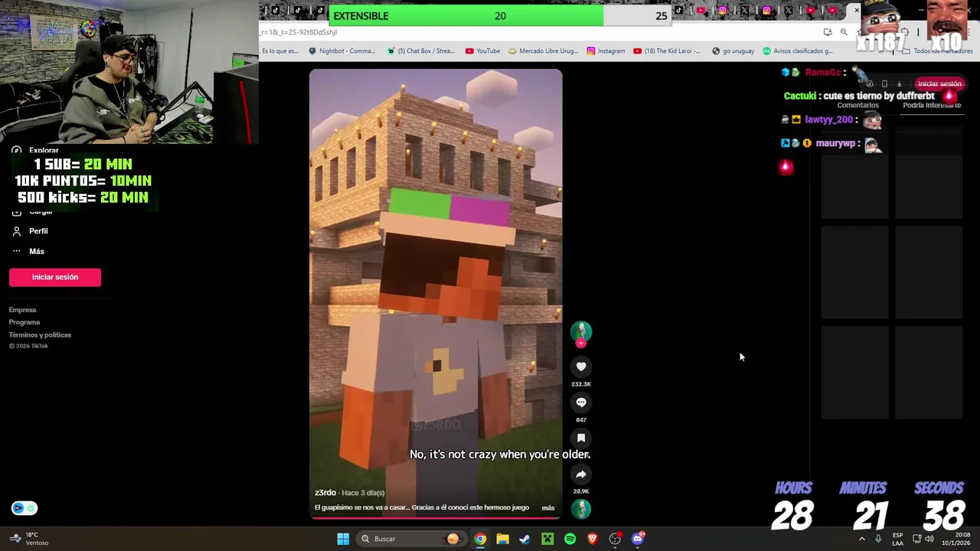Open The Kid Laroi bookmark
This screenshot has height=551, width=980.
click(x=666, y=51)
